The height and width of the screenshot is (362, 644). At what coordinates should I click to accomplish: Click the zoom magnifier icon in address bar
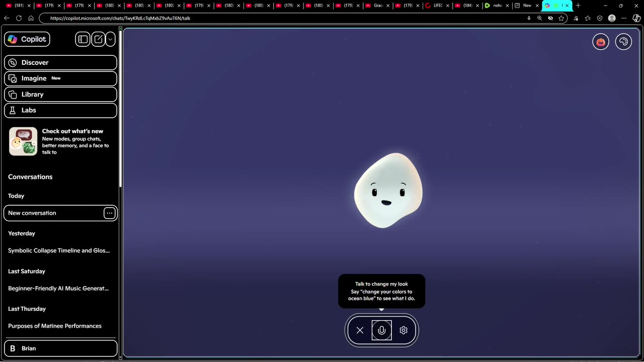[x=539, y=18]
